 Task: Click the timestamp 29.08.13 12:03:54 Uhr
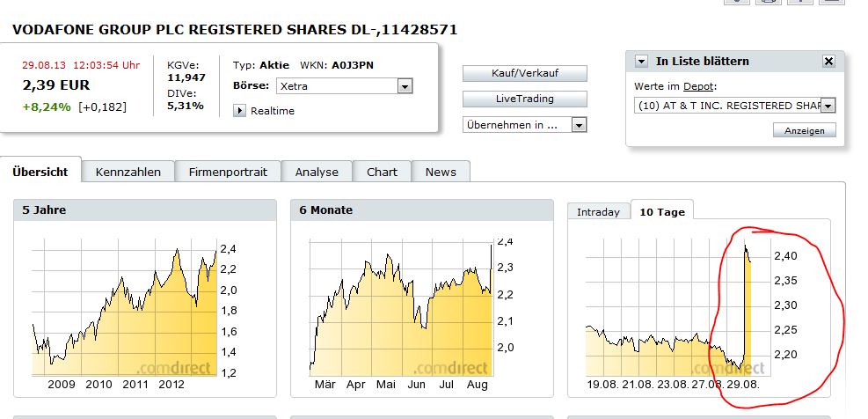tap(81, 65)
